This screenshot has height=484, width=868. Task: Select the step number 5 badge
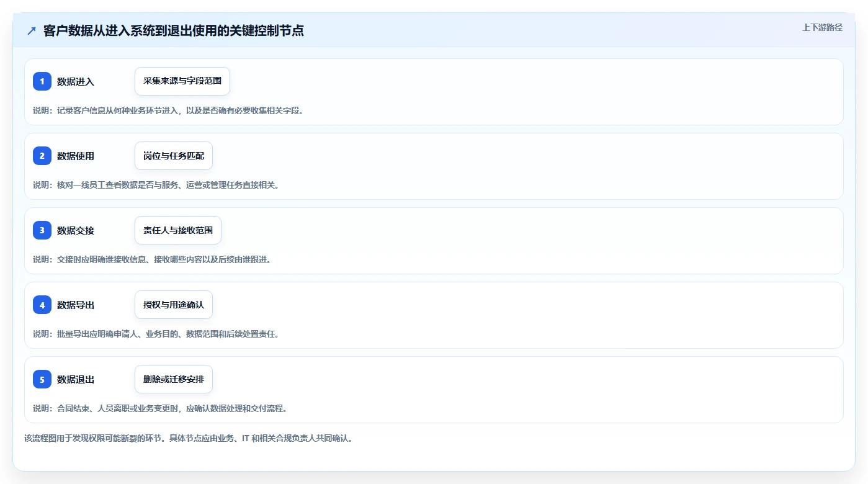42,379
